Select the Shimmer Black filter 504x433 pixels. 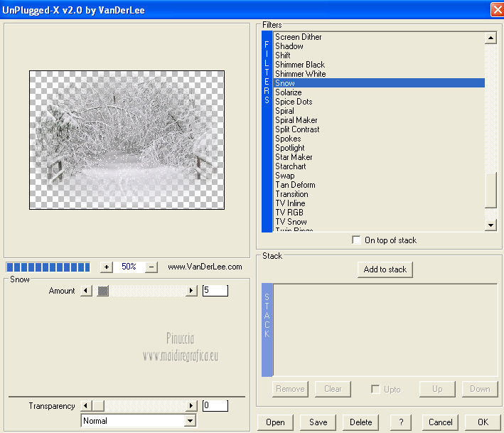(x=379, y=65)
